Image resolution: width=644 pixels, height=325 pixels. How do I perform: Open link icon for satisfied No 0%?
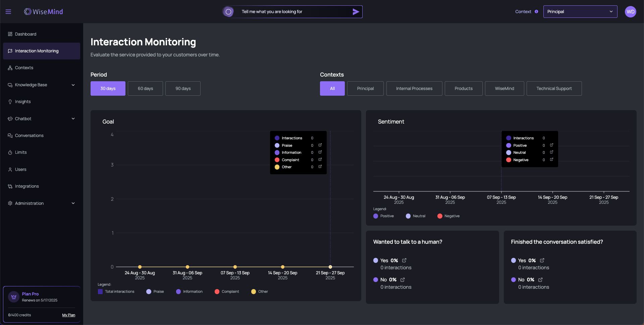pos(540,280)
